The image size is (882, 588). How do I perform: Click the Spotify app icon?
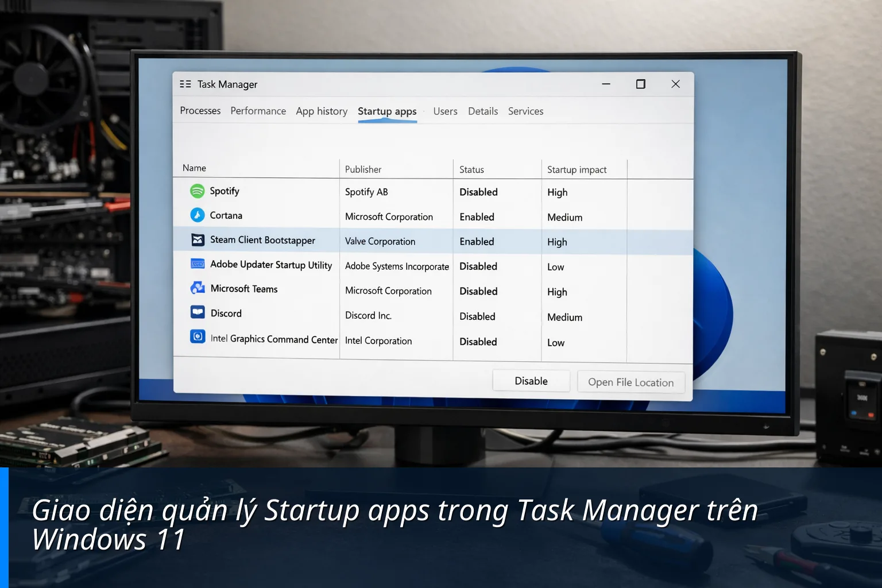pyautogui.click(x=197, y=191)
